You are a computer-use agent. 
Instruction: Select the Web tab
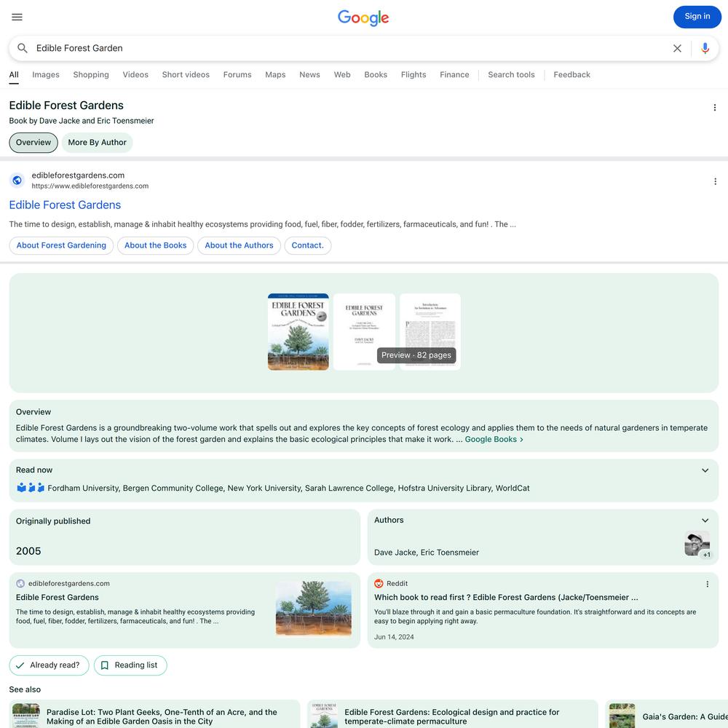point(342,75)
